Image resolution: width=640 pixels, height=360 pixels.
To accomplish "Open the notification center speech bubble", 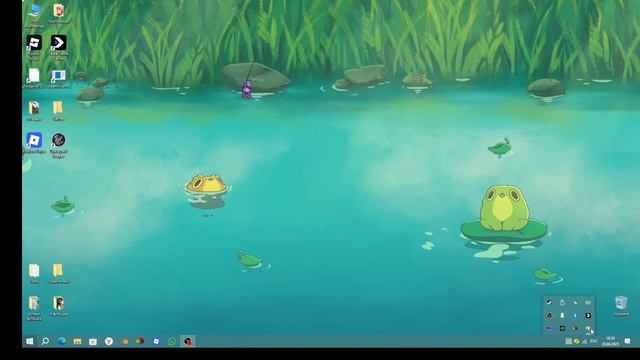I will tap(627, 341).
